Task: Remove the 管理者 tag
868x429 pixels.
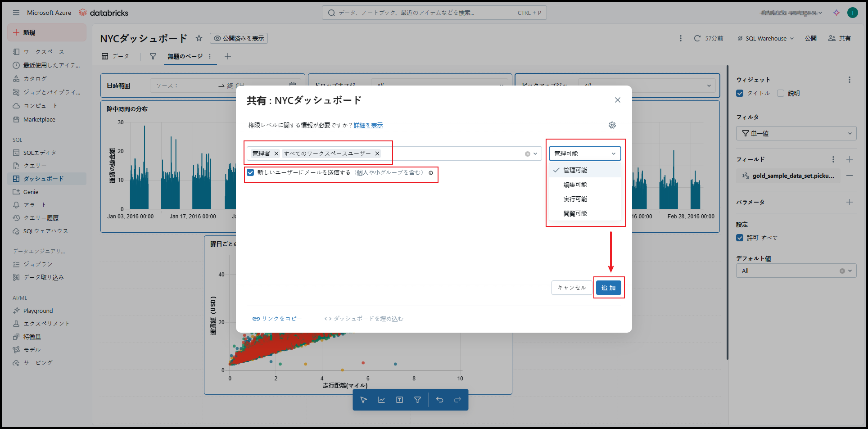Action: [x=276, y=154]
